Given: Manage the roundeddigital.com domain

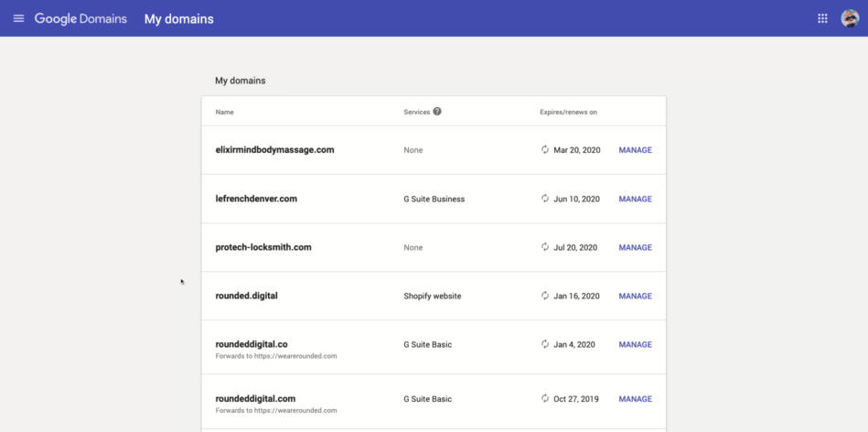Looking at the screenshot, I should click(635, 399).
